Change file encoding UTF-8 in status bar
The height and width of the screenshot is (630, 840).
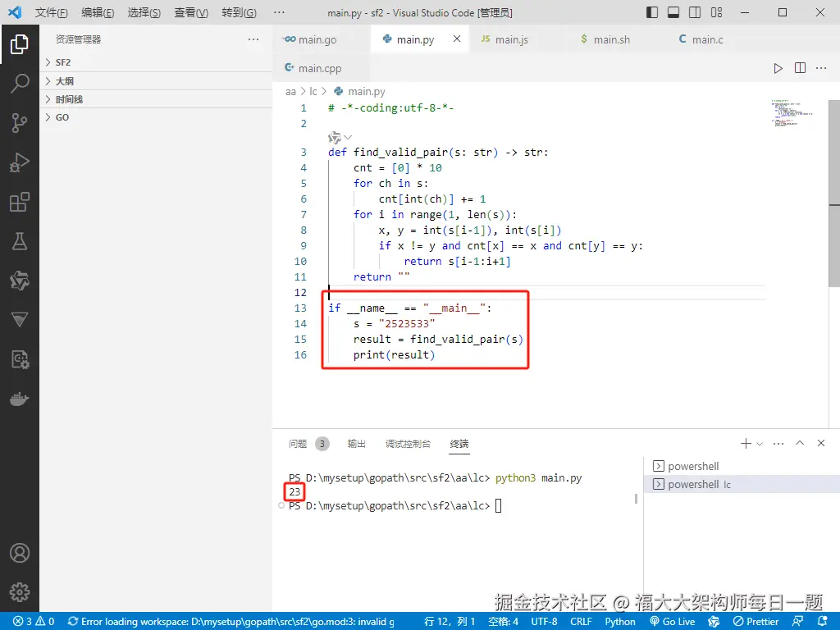click(544, 622)
